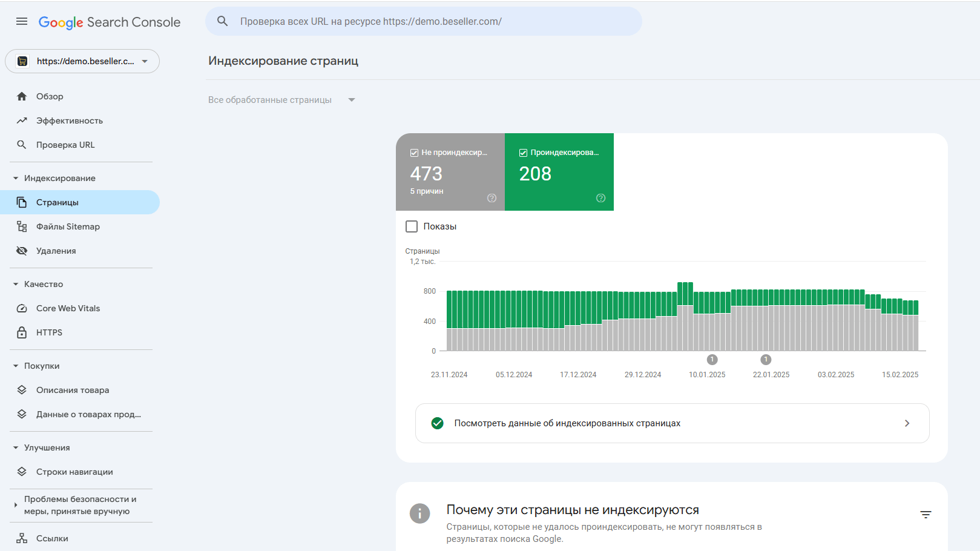This screenshot has width=980, height=551.
Task: Select Проверка URL menu item
Action: click(x=65, y=145)
